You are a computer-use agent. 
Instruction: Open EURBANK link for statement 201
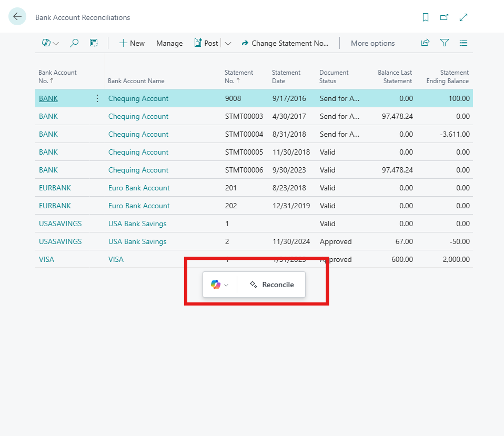(x=55, y=188)
